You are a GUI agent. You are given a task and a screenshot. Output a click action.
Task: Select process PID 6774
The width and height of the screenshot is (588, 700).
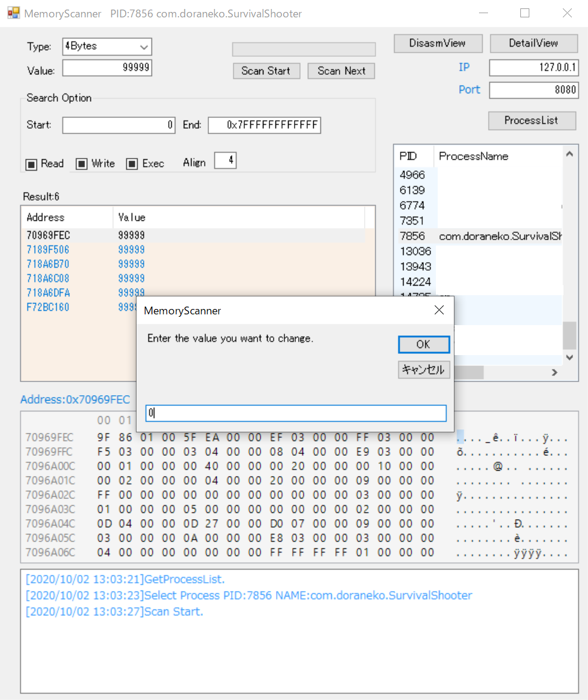tap(412, 205)
